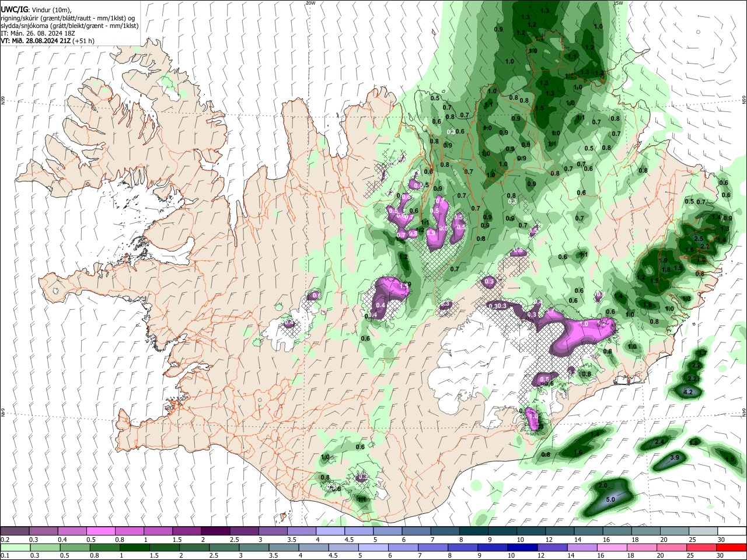Click the 'VT: Mið. 28.08.2024 21Z' valid time
The width and height of the screenshot is (747, 560).
pyautogui.click(x=36, y=41)
